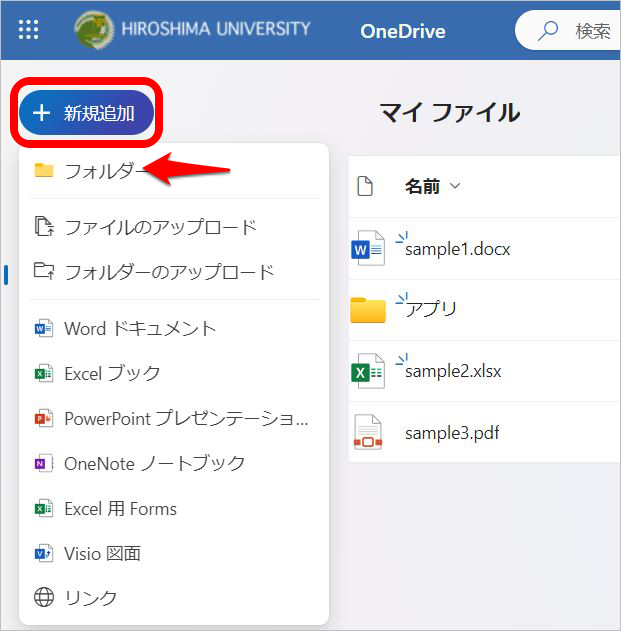Choose ファイルのアップロード menu option
The height and width of the screenshot is (631, 621).
tap(160, 227)
